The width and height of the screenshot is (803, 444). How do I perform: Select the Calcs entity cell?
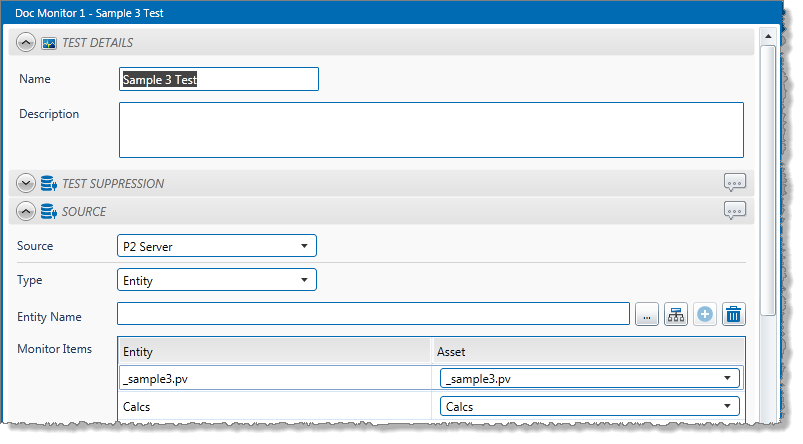point(276,407)
